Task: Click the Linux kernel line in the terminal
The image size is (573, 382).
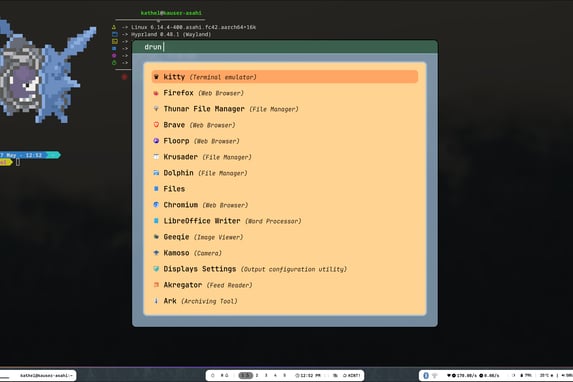Action: click(193, 27)
